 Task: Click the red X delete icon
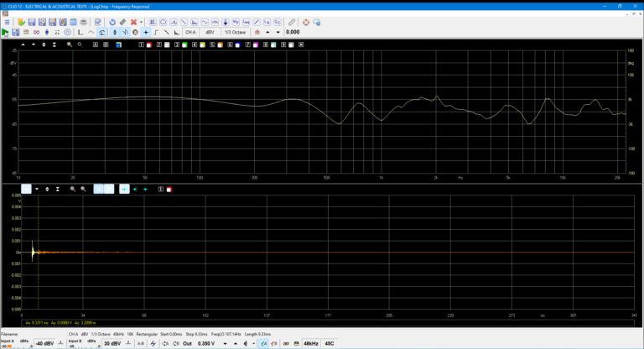point(134,22)
